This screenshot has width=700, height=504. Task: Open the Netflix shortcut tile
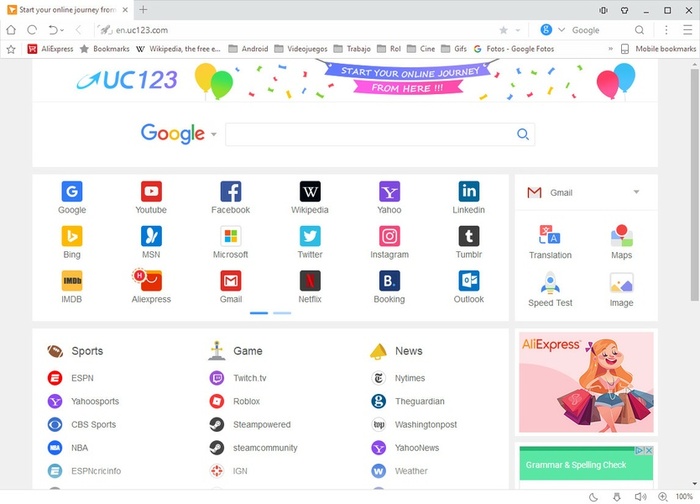click(310, 287)
